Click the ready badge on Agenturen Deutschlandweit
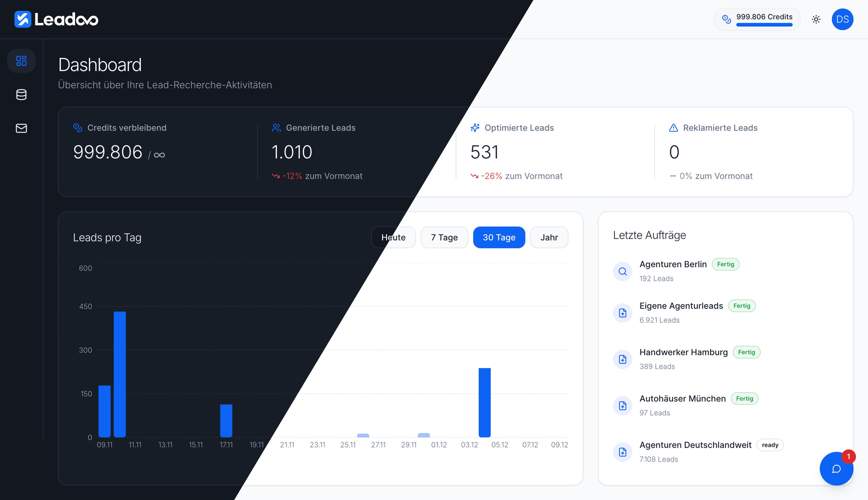Viewport: 868px width, 500px height. point(770,445)
